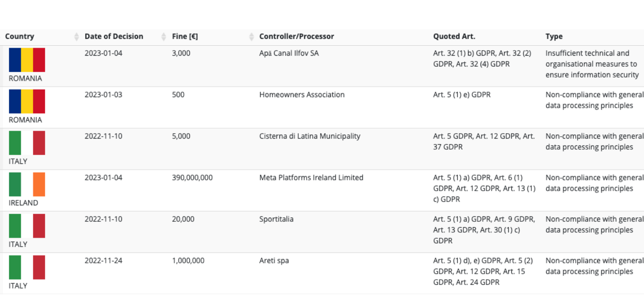This screenshot has height=307, width=644.
Task: Click the Areti spa controller name
Action: (274, 261)
